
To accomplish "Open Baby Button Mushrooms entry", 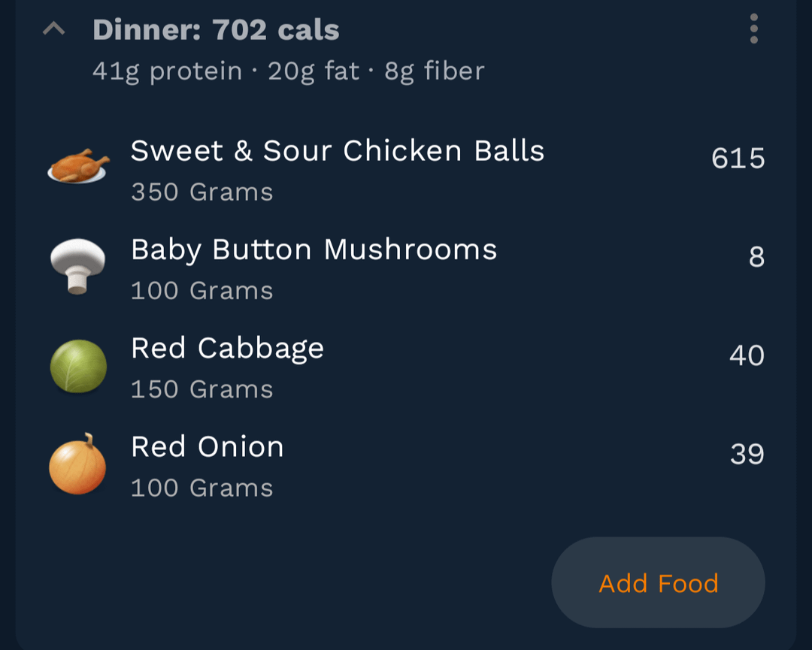I will pos(314,249).
